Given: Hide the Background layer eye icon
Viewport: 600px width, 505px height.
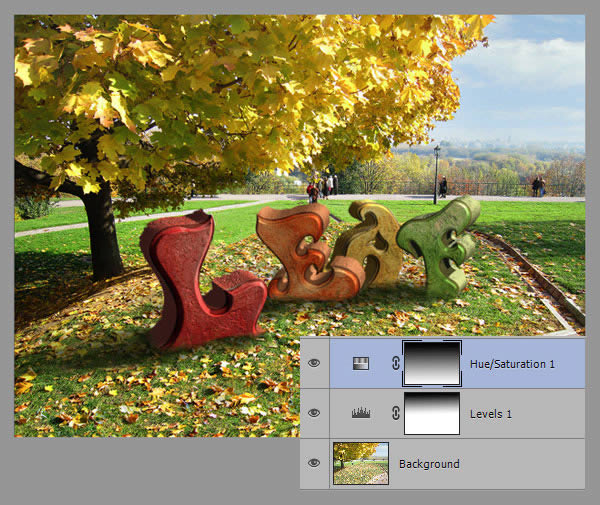Looking at the screenshot, I should click(314, 464).
